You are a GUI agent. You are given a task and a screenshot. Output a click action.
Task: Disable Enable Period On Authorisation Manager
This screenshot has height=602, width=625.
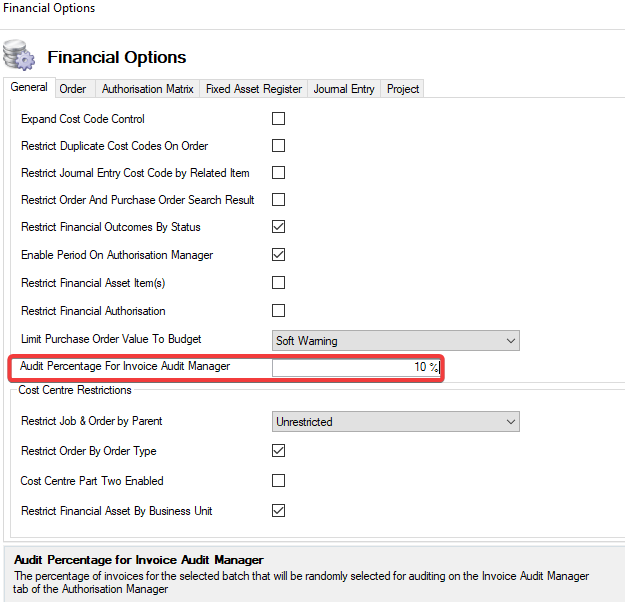click(x=279, y=255)
